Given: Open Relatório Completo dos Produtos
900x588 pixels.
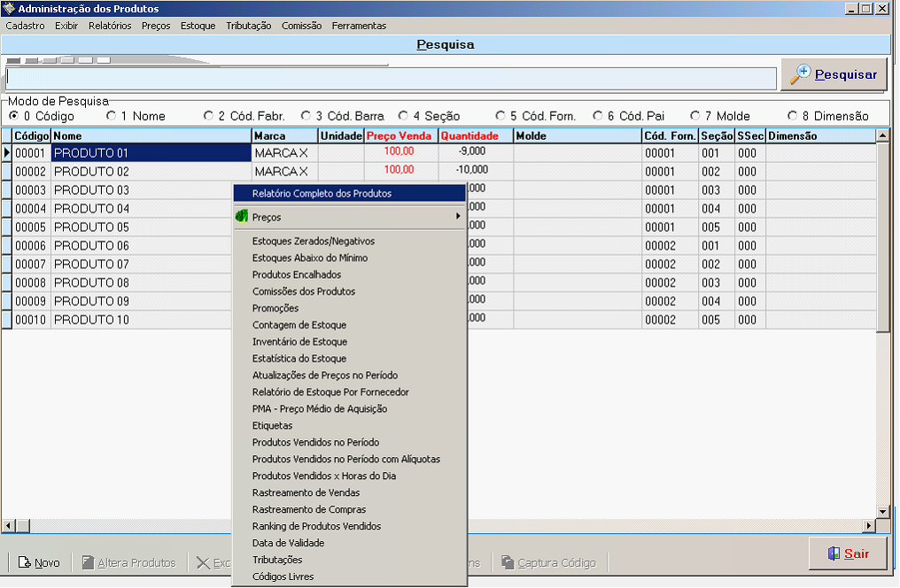Looking at the screenshot, I should point(322,193).
